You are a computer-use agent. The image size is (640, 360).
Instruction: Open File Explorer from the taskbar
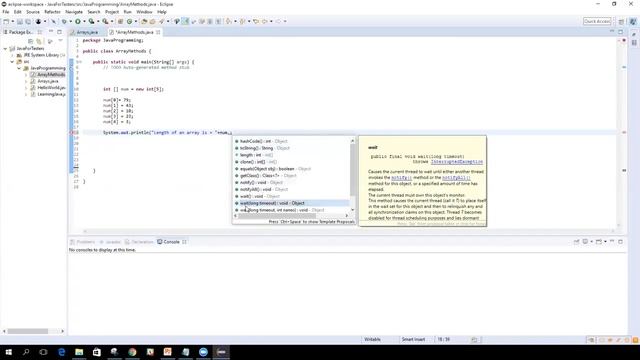79,352
